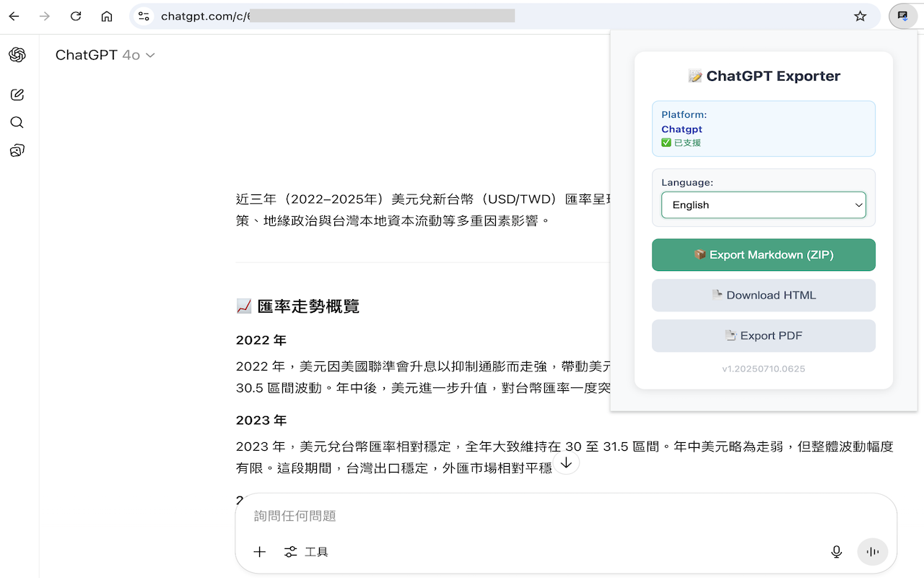924x578 pixels.
Task: Reload the current page
Action: coord(76,16)
